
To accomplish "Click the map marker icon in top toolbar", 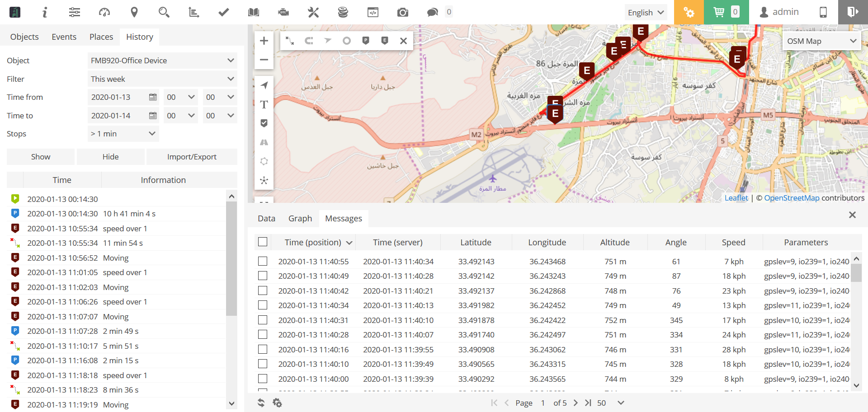I will point(134,12).
